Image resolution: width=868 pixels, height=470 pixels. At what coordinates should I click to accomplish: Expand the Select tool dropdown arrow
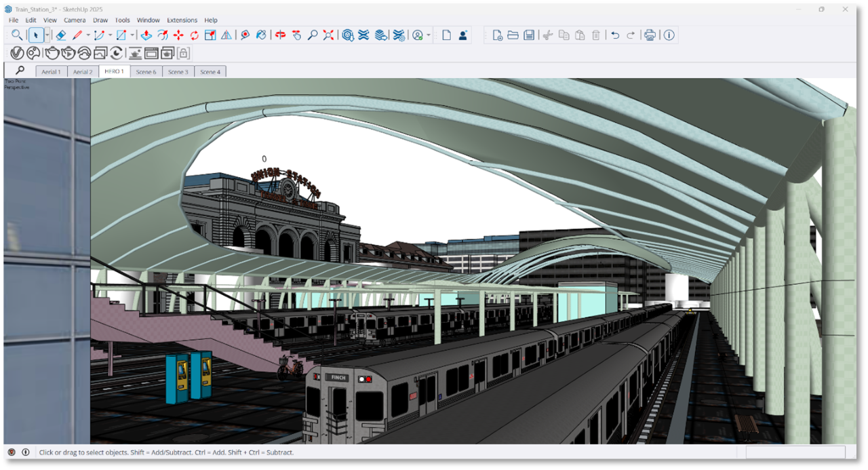[x=47, y=35]
